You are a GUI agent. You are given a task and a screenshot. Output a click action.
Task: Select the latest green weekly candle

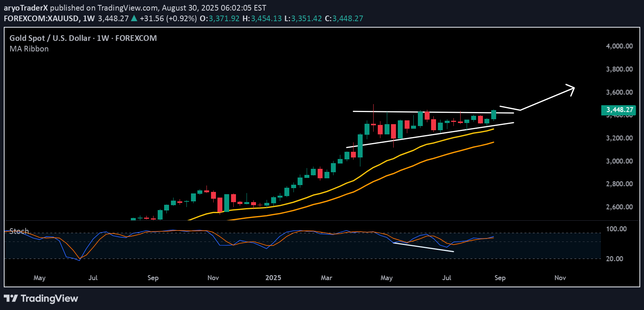(x=493, y=115)
